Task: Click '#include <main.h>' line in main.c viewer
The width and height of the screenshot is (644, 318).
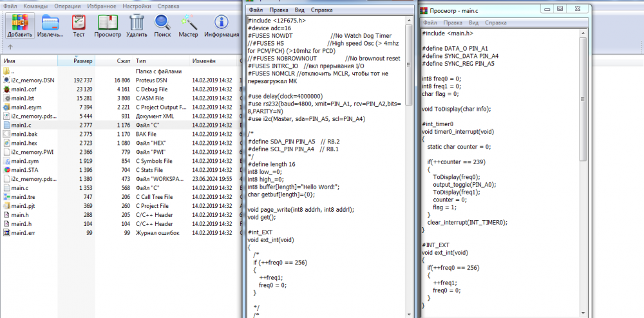Action: (448, 33)
